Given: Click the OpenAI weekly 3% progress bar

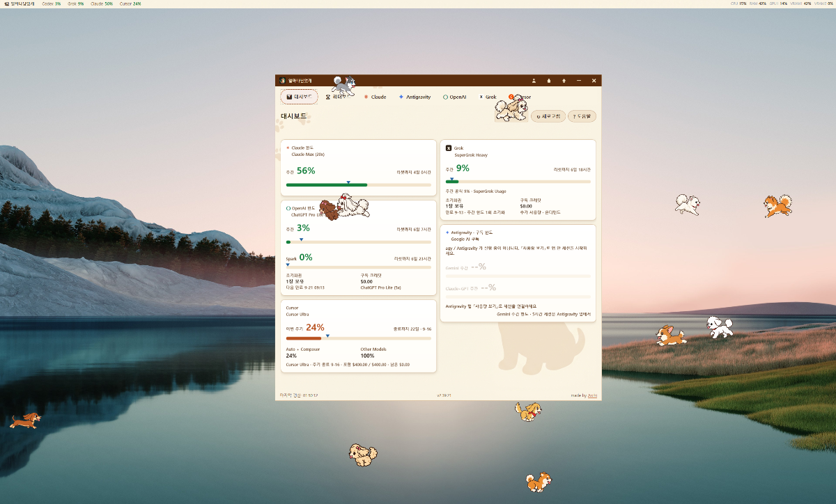Looking at the screenshot, I should click(x=359, y=242).
